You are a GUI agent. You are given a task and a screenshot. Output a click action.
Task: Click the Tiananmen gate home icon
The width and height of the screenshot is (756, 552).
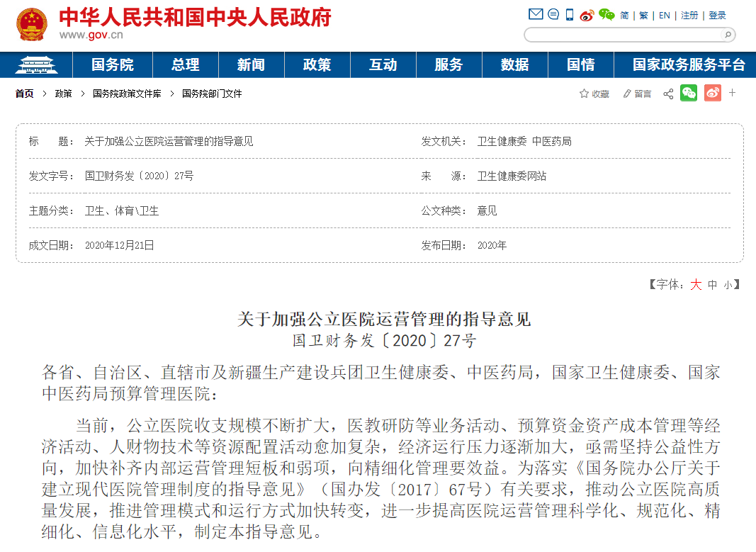36,64
